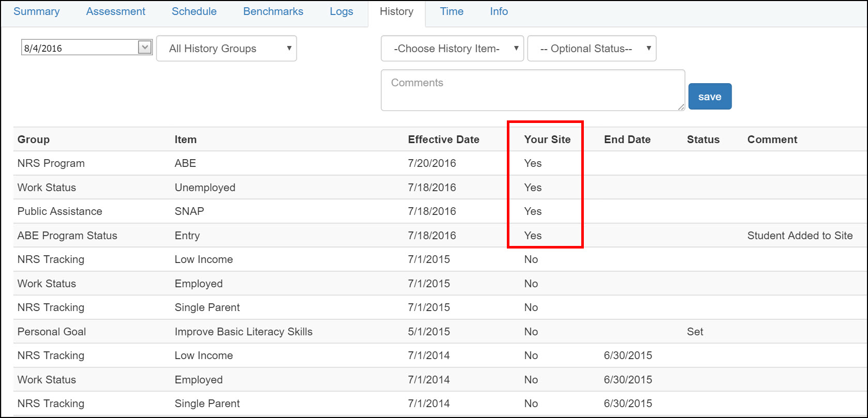Click the Your Site column header
The height and width of the screenshot is (418, 868).
[547, 140]
